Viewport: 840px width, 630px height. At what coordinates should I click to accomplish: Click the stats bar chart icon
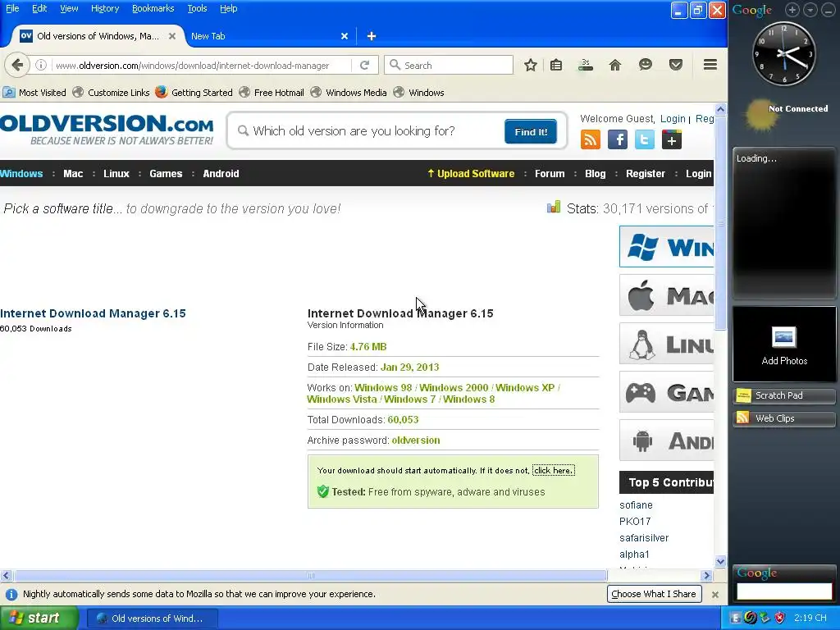(x=554, y=208)
